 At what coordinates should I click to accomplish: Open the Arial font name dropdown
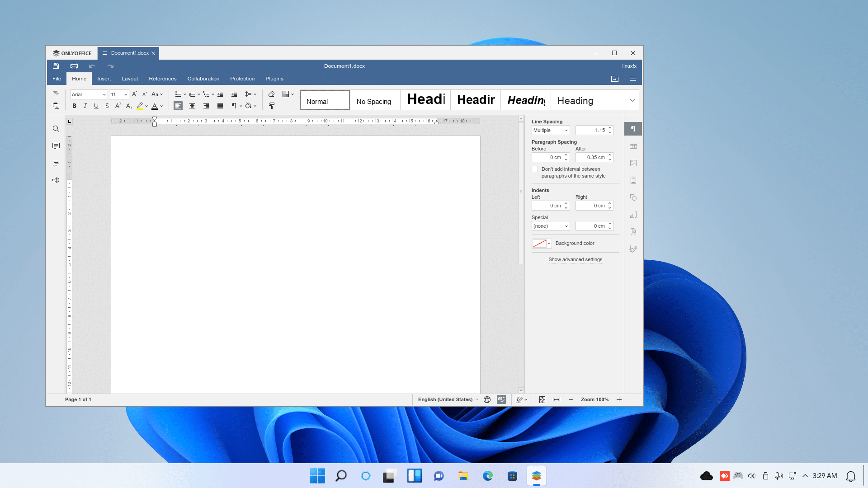[104, 94]
